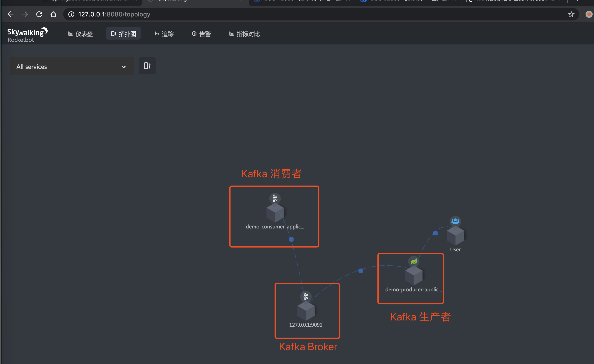Switch to the 追踪 tracing page
The image size is (594, 364).
tap(164, 34)
